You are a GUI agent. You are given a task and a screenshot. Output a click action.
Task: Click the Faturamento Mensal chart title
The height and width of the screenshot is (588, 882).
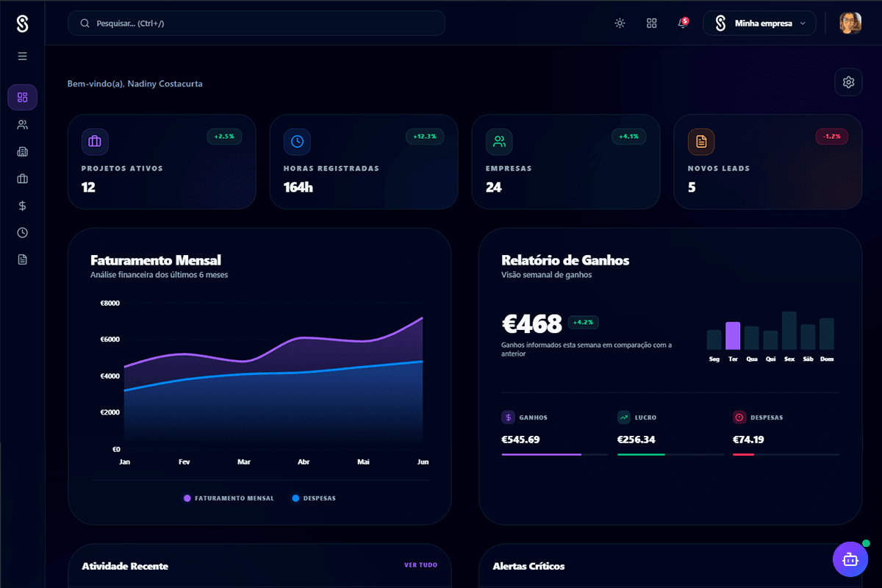(x=156, y=260)
